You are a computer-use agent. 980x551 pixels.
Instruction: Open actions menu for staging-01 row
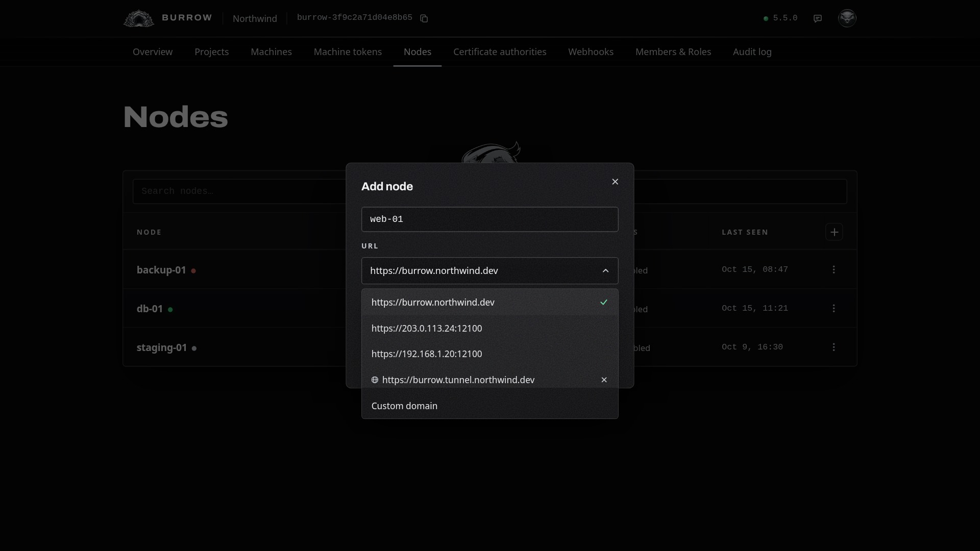(x=834, y=347)
